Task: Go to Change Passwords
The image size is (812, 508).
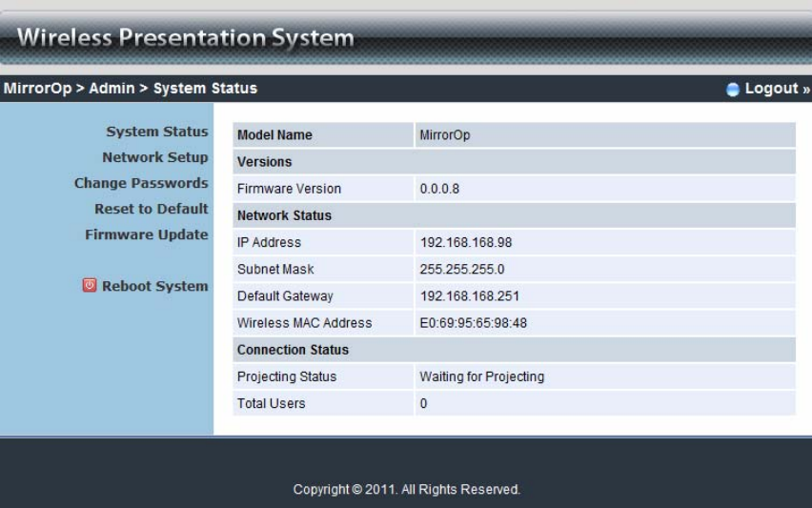Action: (x=141, y=183)
